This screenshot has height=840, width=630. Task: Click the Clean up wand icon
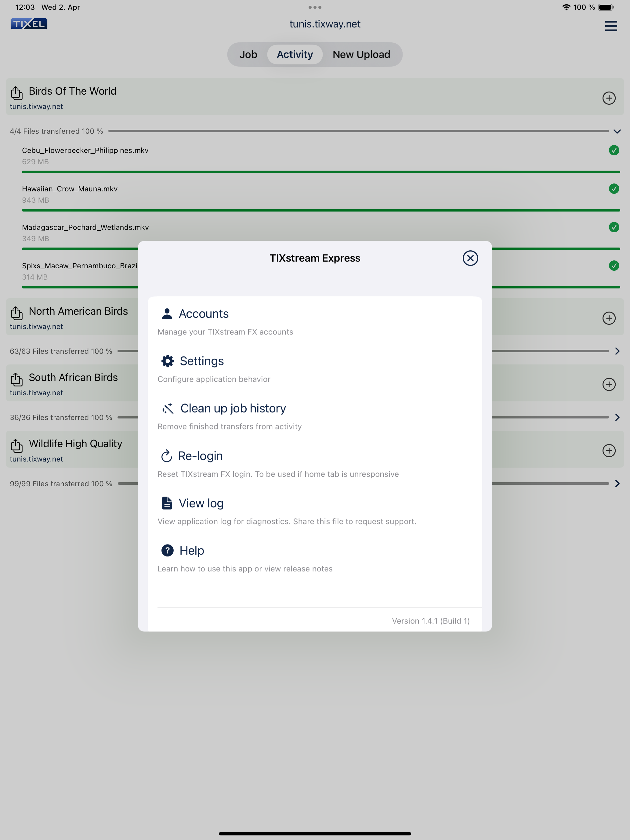tap(168, 408)
